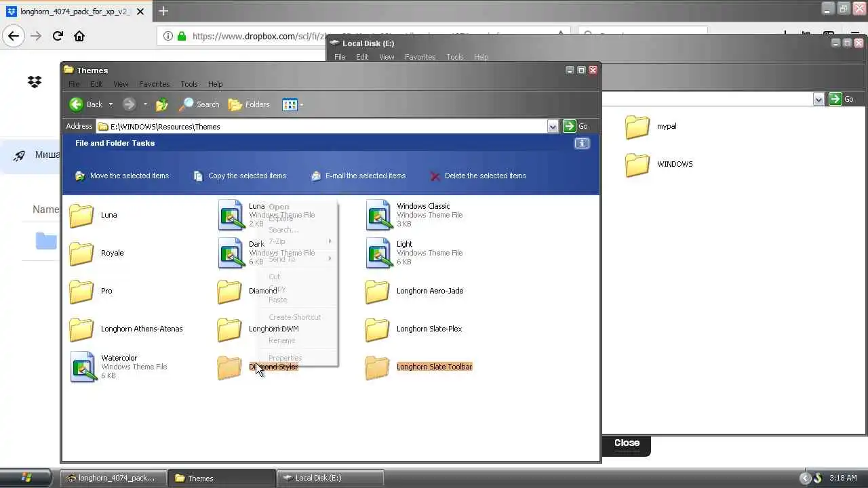Choose Create Shortcut in context menu
Viewport: 868px width, 488px height.
coord(297,317)
